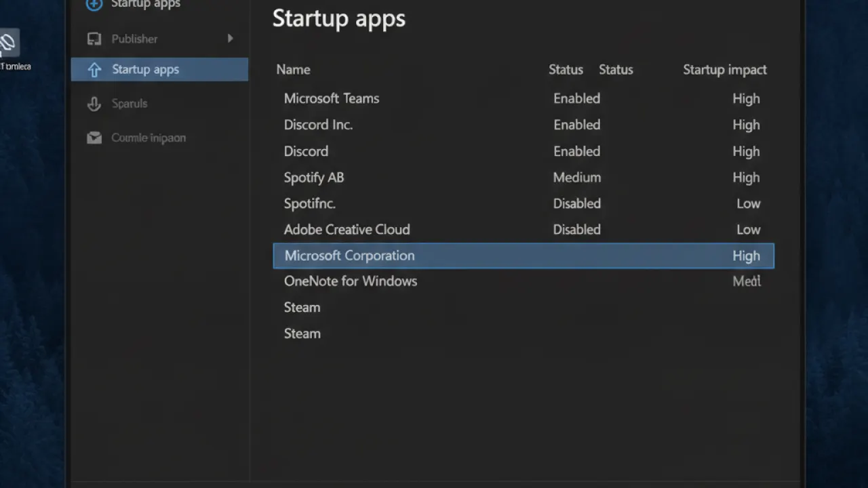
Task: Click the envelope icon in the sidebar
Action: 94,138
